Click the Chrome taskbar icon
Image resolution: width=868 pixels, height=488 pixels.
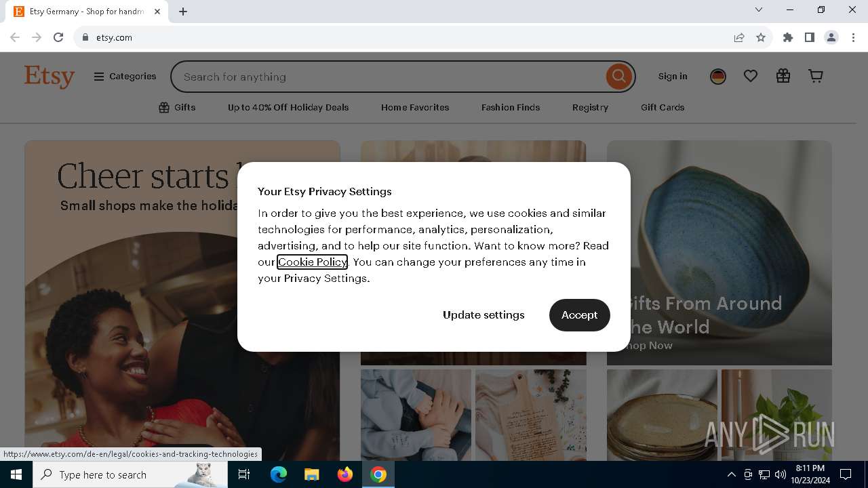tap(378, 474)
